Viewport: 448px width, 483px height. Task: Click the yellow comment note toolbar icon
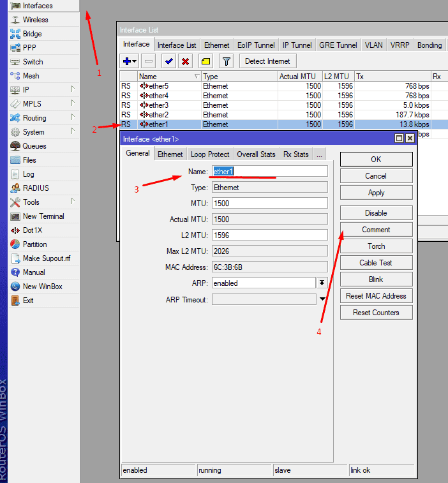[205, 61]
